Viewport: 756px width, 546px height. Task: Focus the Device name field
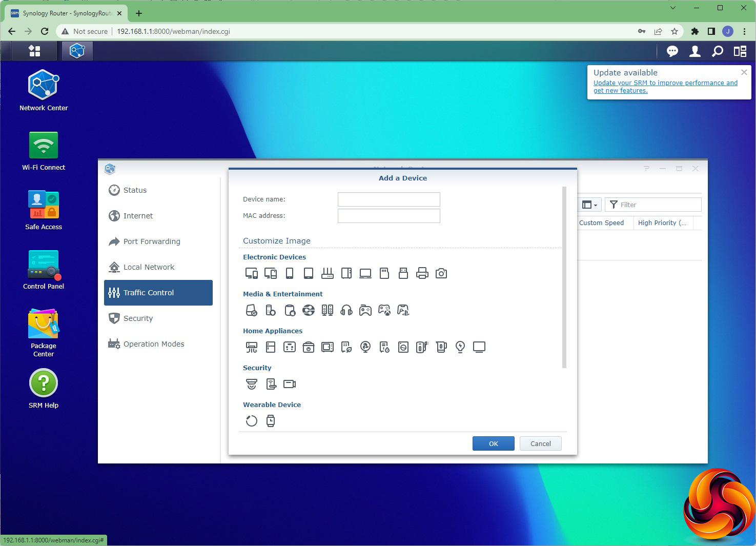[389, 199]
